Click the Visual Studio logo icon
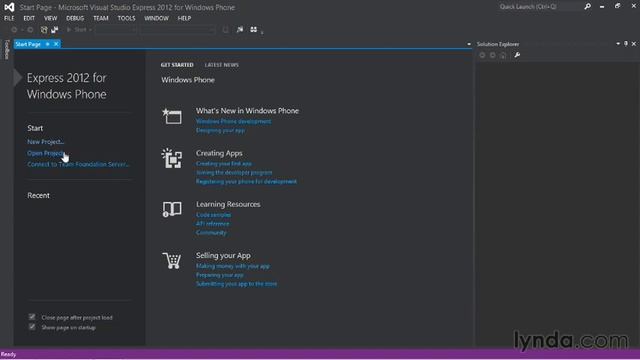 (9, 7)
